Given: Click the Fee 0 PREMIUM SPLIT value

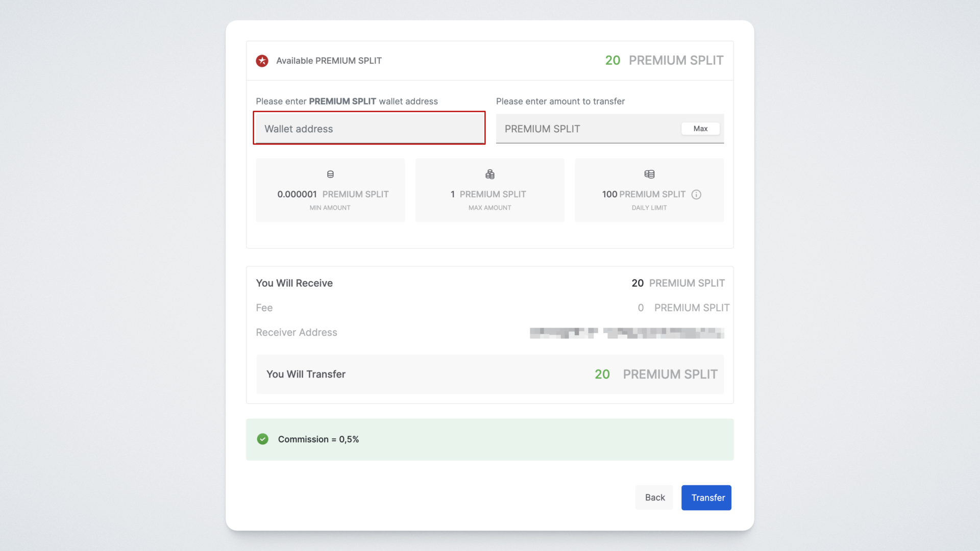Looking at the screenshot, I should point(683,308).
